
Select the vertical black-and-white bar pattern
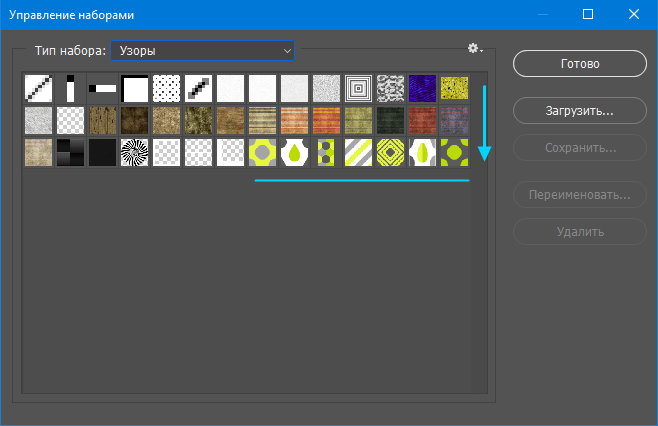point(70,89)
